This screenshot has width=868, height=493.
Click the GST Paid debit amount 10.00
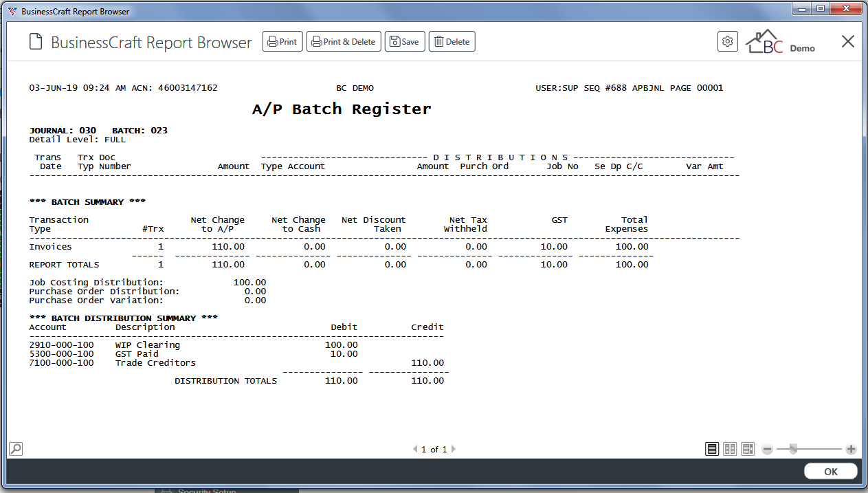click(x=344, y=354)
